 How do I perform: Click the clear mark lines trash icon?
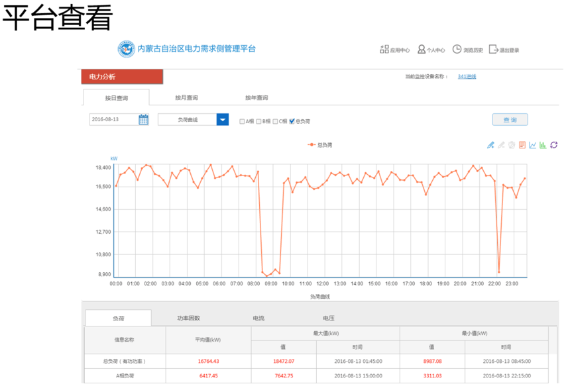coord(512,145)
